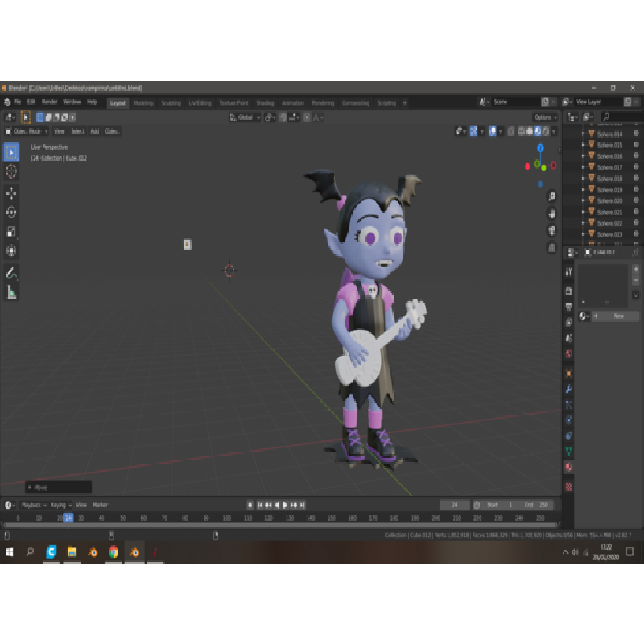Switch to the Sculpting workspace tab
The width and height of the screenshot is (644, 644).
[x=171, y=103]
